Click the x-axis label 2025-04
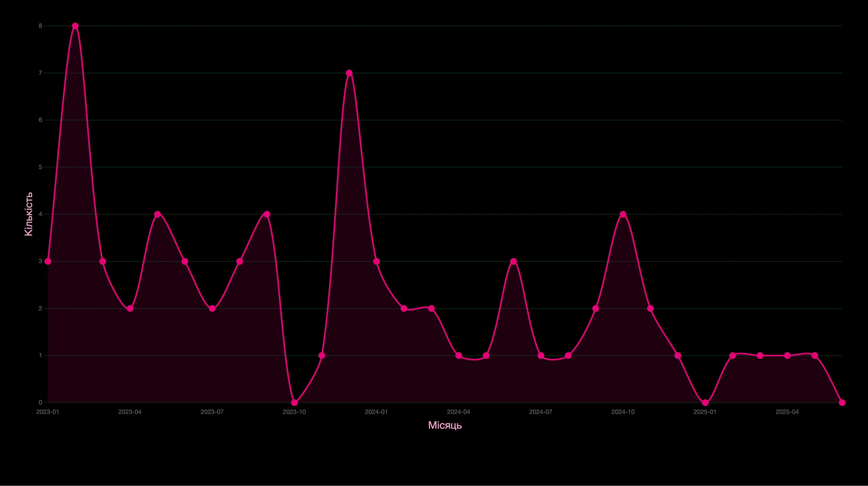 787,412
